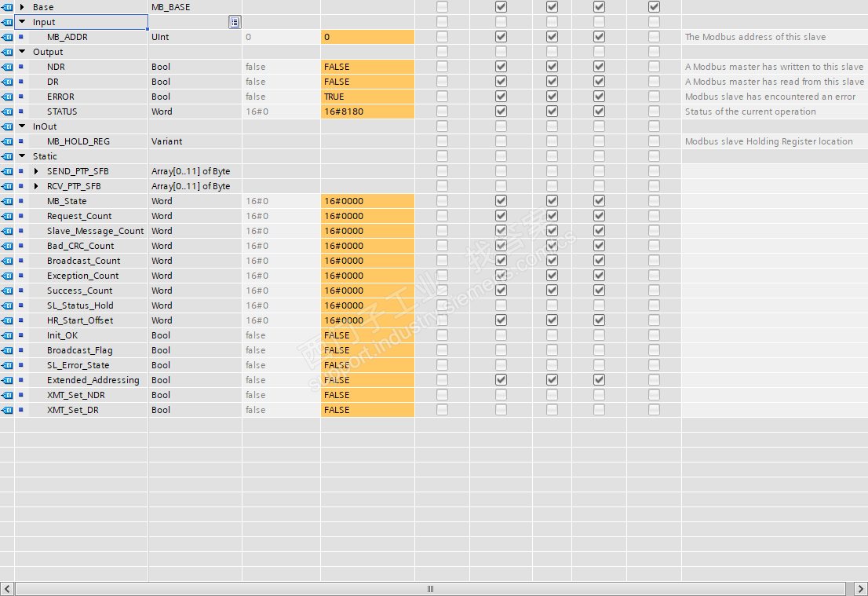Expand the Base section
This screenshot has height=596, width=868.
point(22,7)
